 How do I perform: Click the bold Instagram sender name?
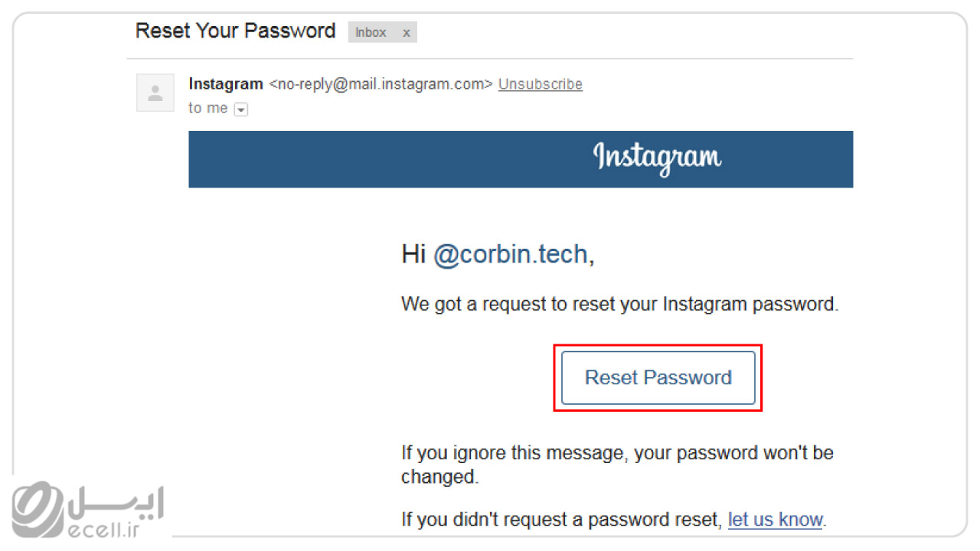click(x=226, y=84)
